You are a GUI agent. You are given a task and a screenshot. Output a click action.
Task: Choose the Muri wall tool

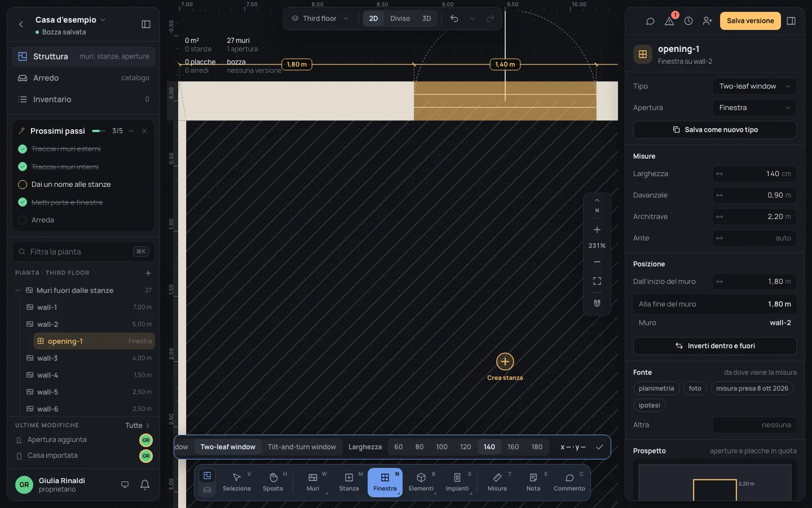pyautogui.click(x=313, y=483)
